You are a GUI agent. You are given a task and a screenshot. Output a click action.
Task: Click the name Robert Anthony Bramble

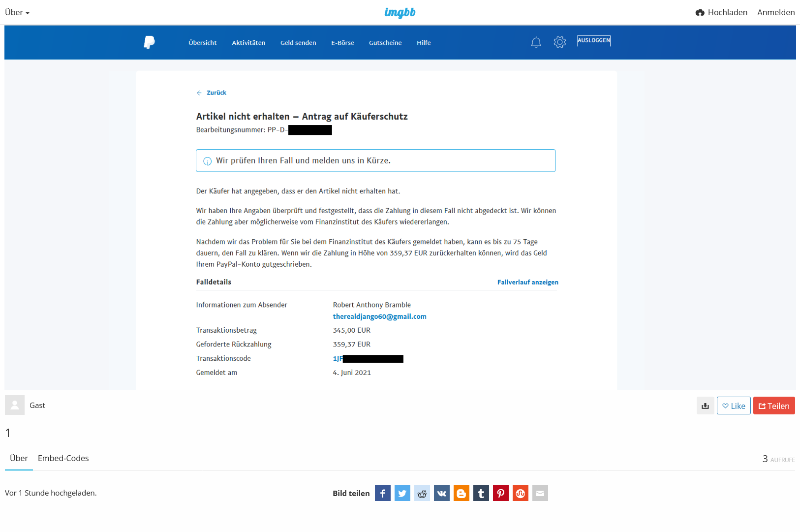tap(372, 305)
